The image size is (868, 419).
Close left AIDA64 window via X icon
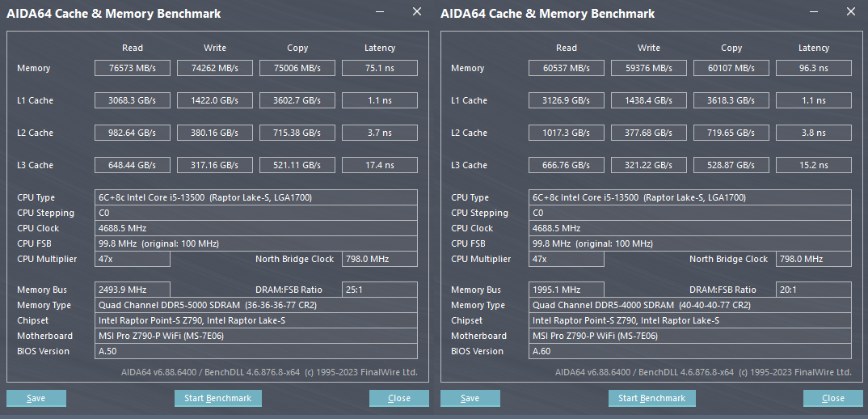[417, 12]
